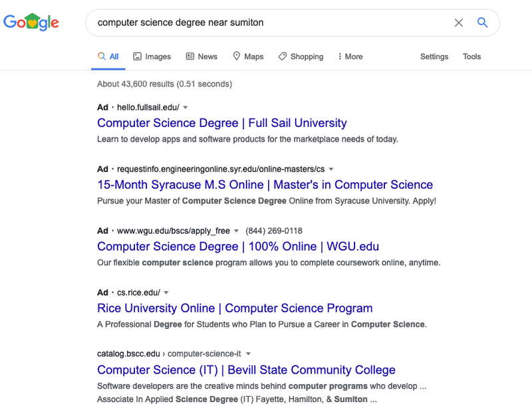Open the search Tools
Image resolution: width=532 pixels, height=420 pixels.
[x=471, y=56]
